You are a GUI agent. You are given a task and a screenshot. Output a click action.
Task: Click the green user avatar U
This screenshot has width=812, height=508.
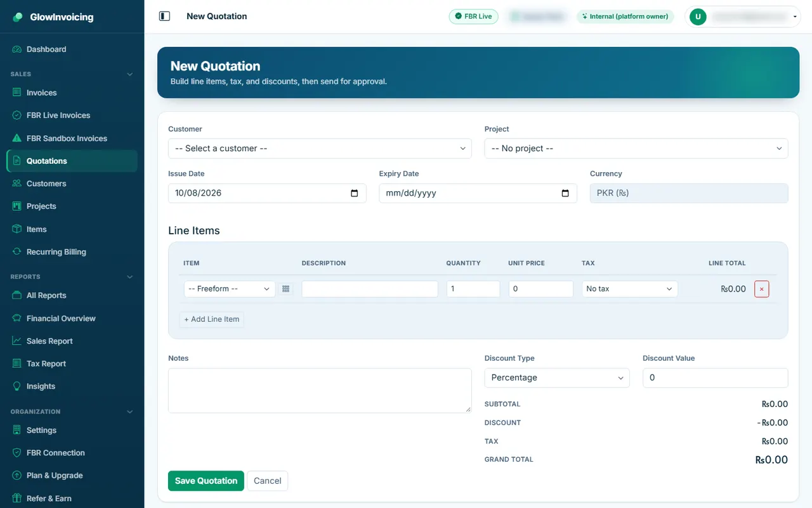[x=698, y=17]
